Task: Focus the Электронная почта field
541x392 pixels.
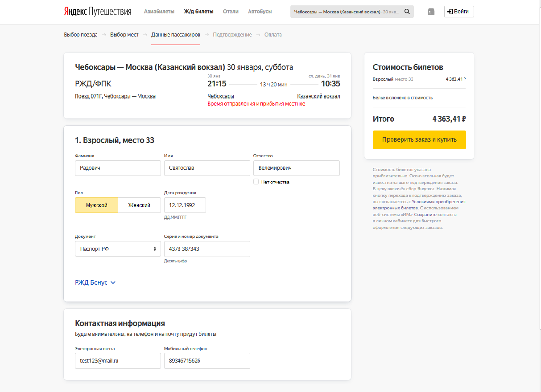Action: (x=118, y=361)
